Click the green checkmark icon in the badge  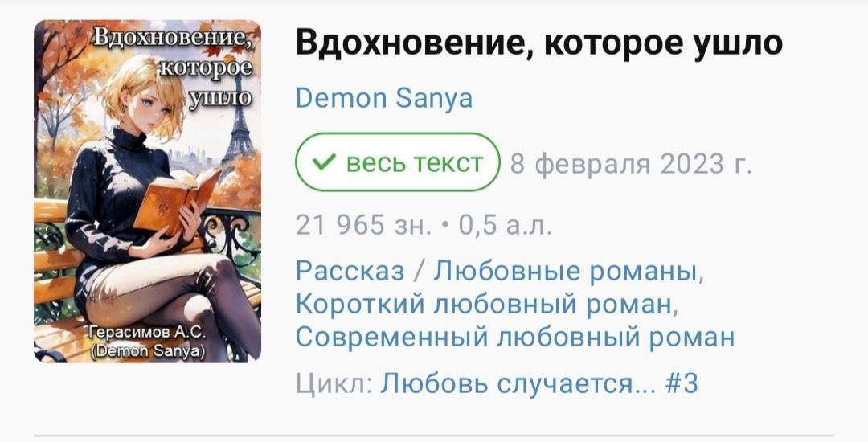point(324,162)
